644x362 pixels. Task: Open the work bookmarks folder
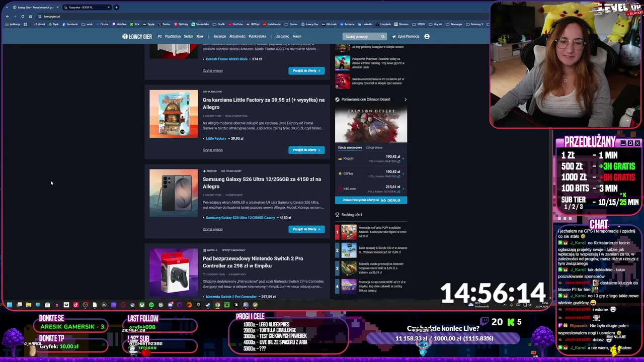pyautogui.click(x=88, y=24)
